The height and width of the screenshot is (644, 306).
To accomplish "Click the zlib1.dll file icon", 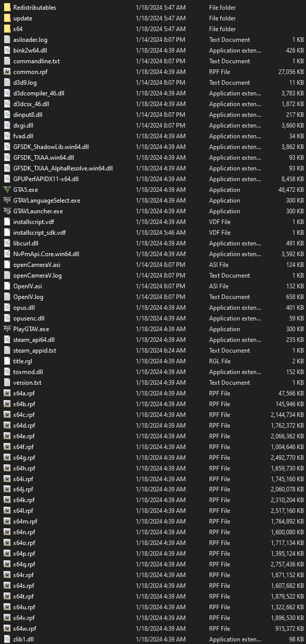I will click(x=7, y=639).
